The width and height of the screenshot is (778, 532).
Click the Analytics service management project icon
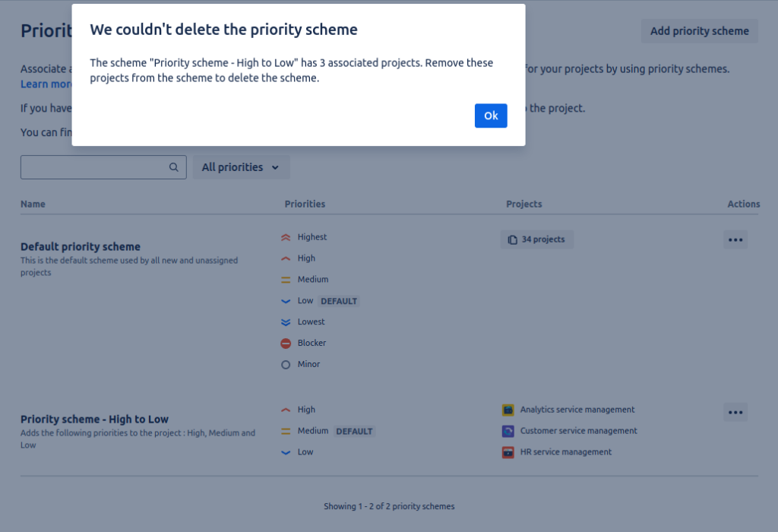pyautogui.click(x=508, y=410)
